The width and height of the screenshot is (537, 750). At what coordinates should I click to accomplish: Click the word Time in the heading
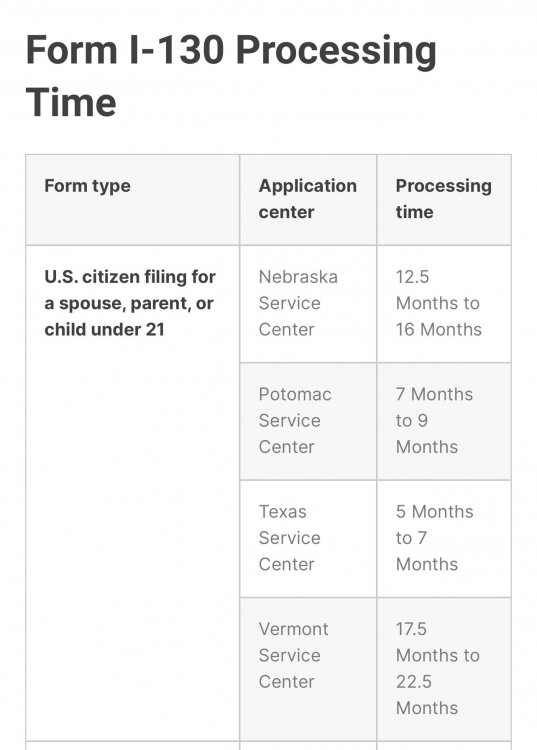[x=71, y=102]
